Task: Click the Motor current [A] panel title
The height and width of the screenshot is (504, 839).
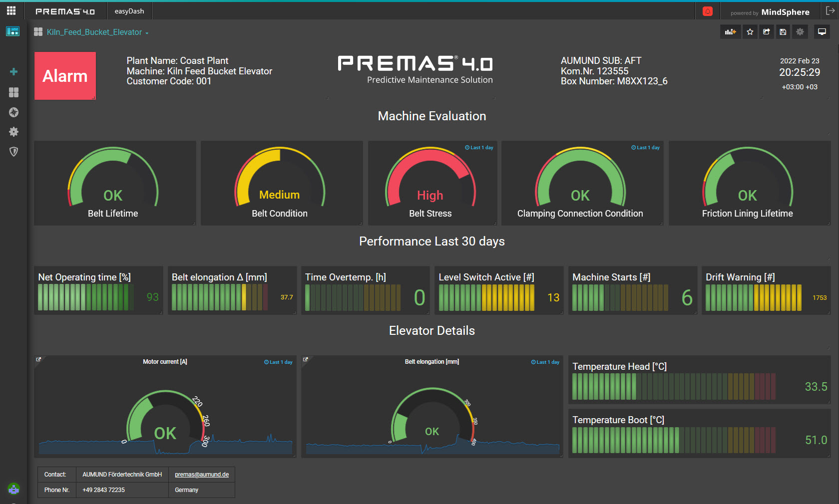Action: pos(165,362)
